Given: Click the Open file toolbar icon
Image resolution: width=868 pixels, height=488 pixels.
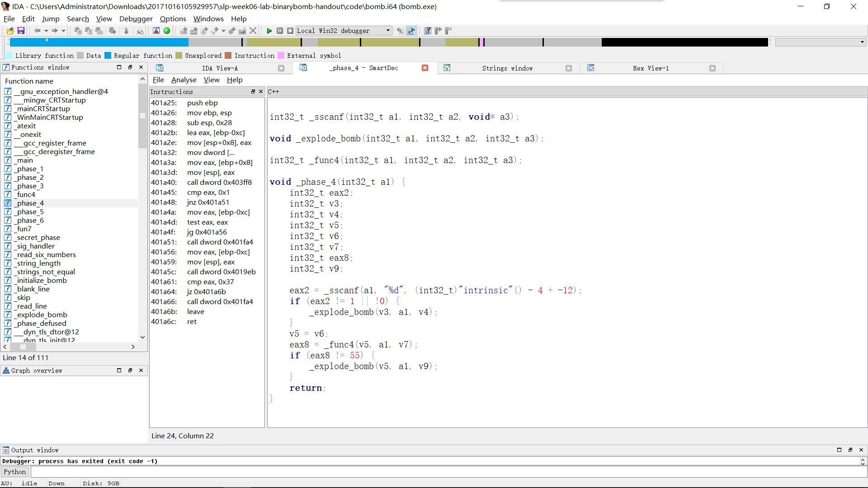Looking at the screenshot, I should tap(10, 31).
